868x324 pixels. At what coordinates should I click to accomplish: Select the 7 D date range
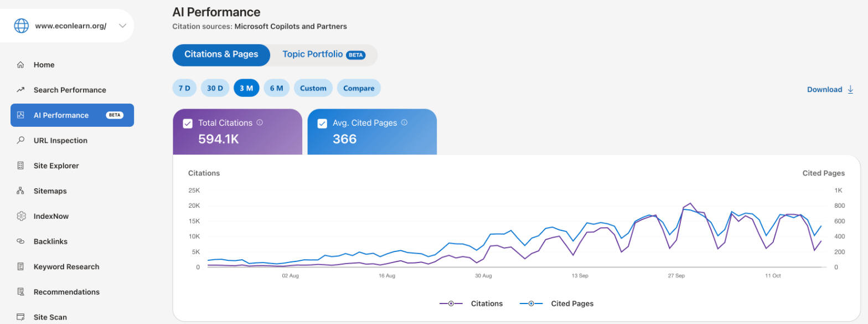click(x=184, y=88)
